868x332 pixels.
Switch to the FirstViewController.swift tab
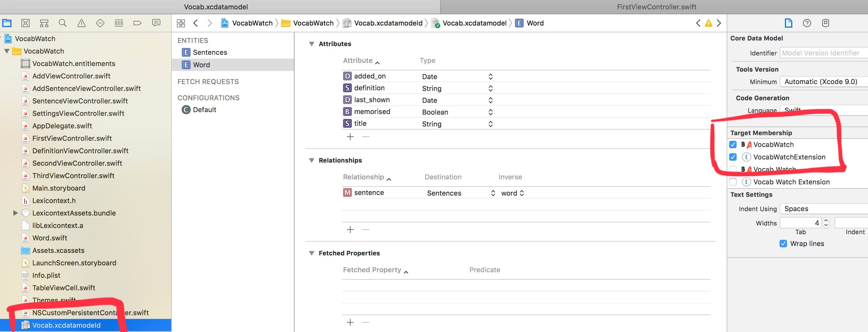click(656, 7)
